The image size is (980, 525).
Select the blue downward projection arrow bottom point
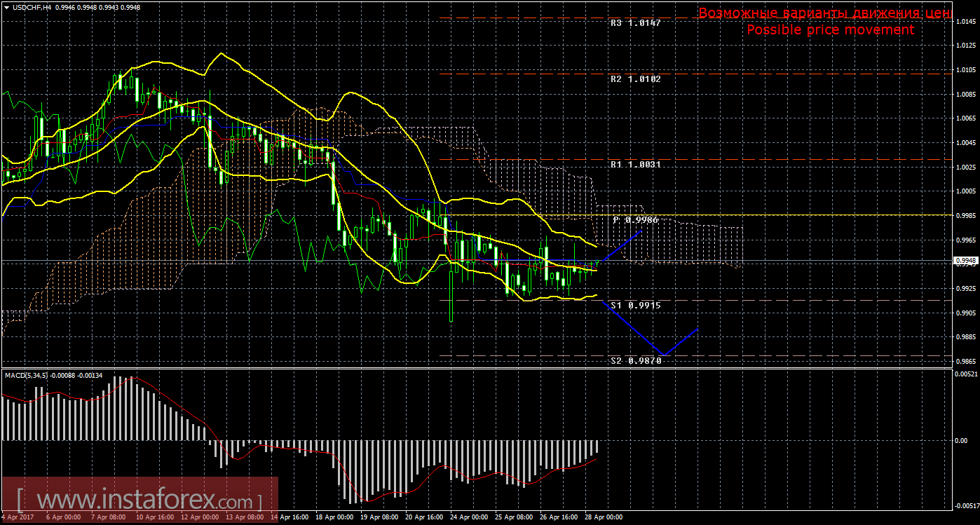[662, 354]
